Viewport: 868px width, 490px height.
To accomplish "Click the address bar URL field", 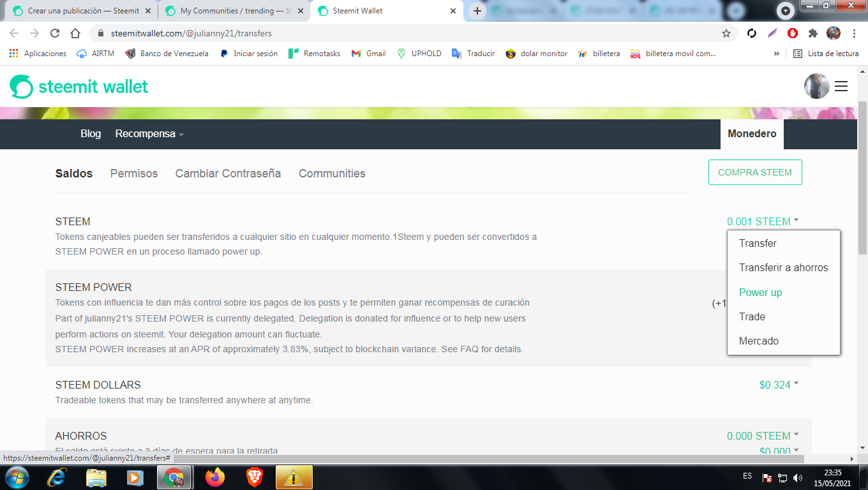I will tap(408, 33).
